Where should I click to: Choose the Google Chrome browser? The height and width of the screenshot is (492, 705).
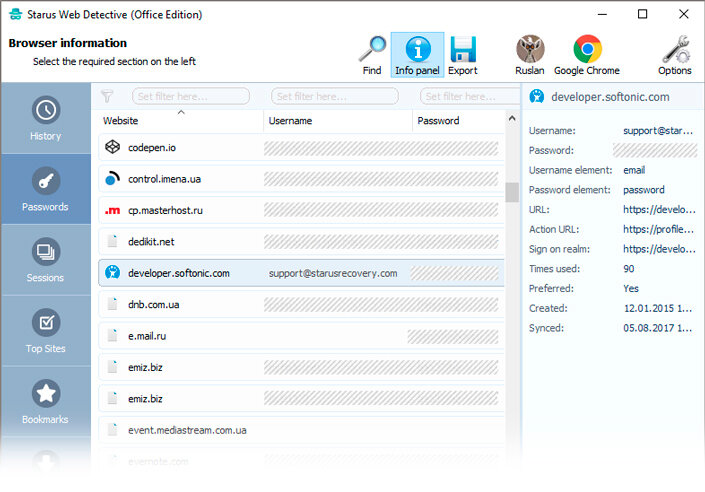point(587,55)
